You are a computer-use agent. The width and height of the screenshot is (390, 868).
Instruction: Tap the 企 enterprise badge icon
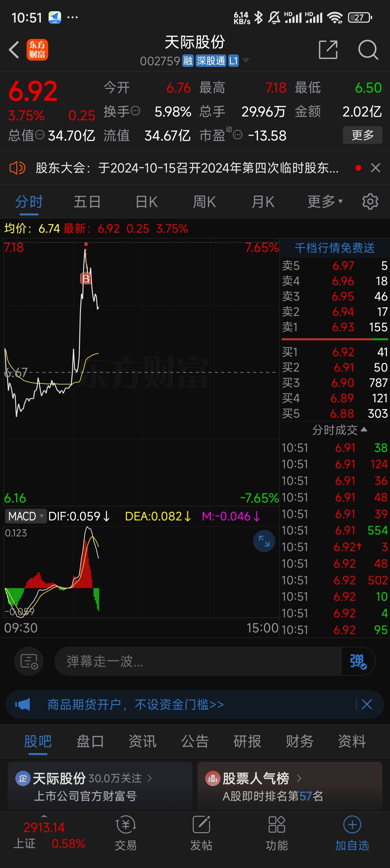point(23,778)
